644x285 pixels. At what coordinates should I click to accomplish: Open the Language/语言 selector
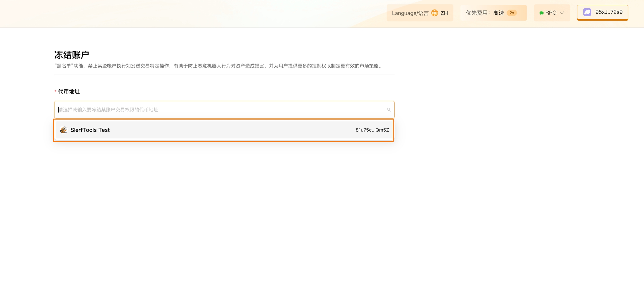(420, 13)
